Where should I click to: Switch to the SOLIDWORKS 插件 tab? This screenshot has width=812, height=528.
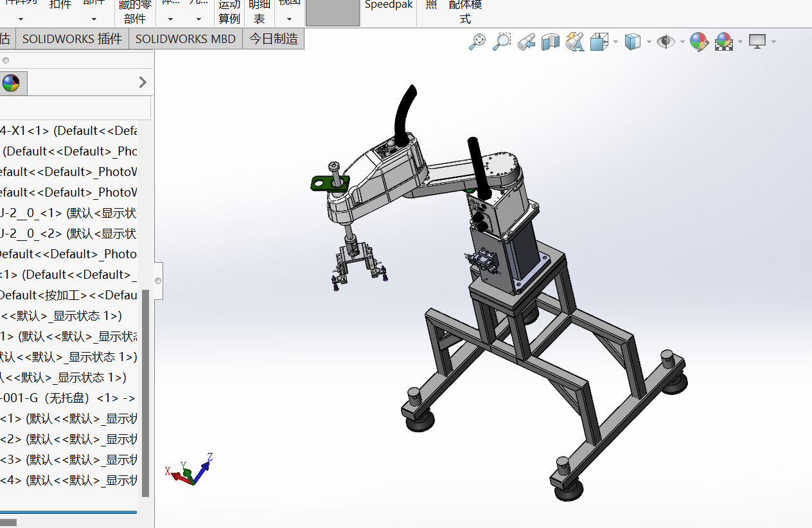72,39
